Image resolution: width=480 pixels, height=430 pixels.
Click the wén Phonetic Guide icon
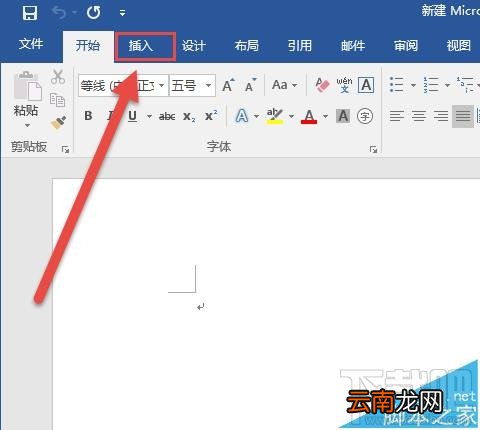tap(344, 85)
